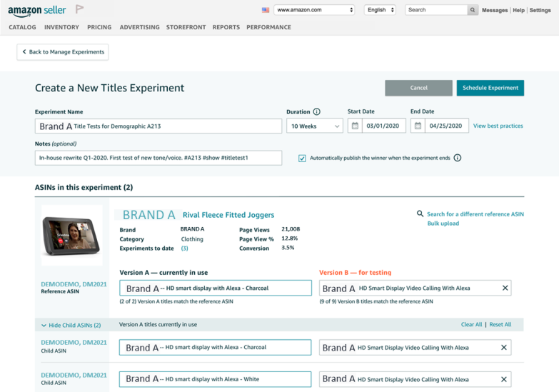
Task: Click Version A Charcoal child title field
Action: pos(215,348)
